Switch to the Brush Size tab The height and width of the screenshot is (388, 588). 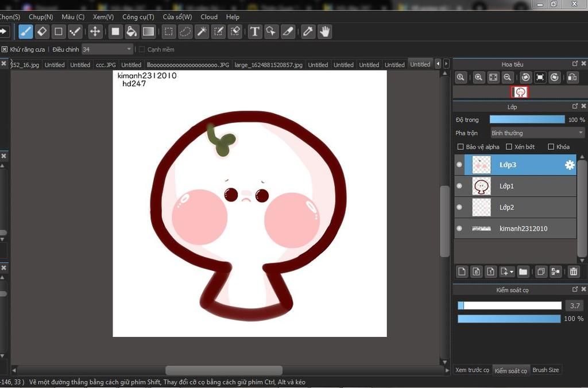click(x=546, y=370)
